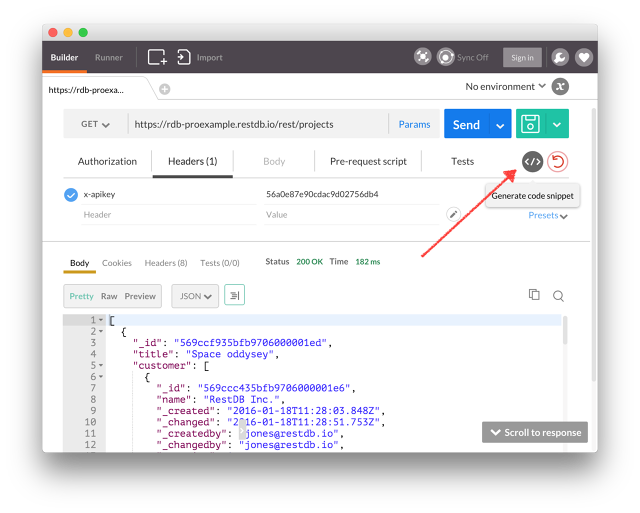This screenshot has width=640, height=513.
Task: Collapse the fold arrow on line 1
Action: [101, 320]
